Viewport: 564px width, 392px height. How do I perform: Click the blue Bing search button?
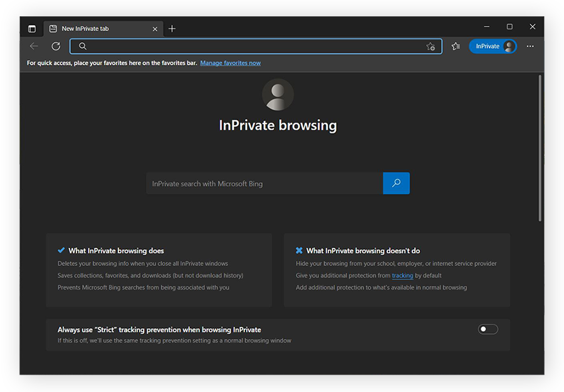[x=396, y=183]
